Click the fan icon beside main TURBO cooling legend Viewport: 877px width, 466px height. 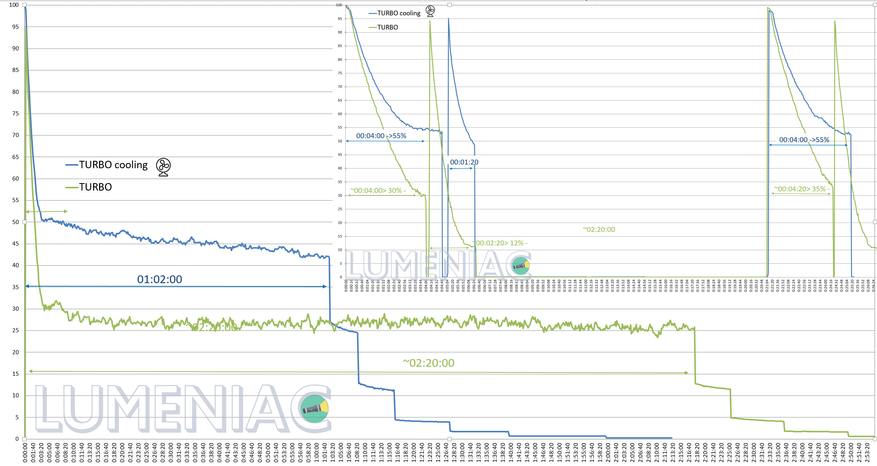coord(163,167)
